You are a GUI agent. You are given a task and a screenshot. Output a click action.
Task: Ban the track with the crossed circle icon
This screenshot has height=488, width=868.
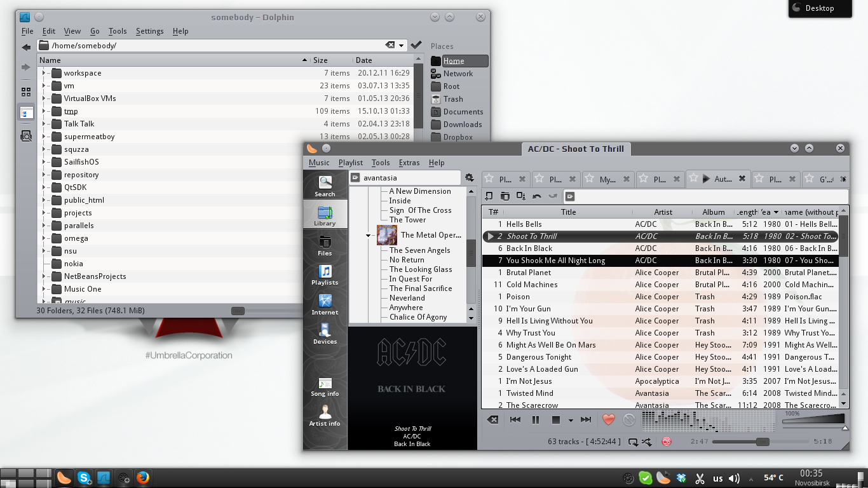628,419
